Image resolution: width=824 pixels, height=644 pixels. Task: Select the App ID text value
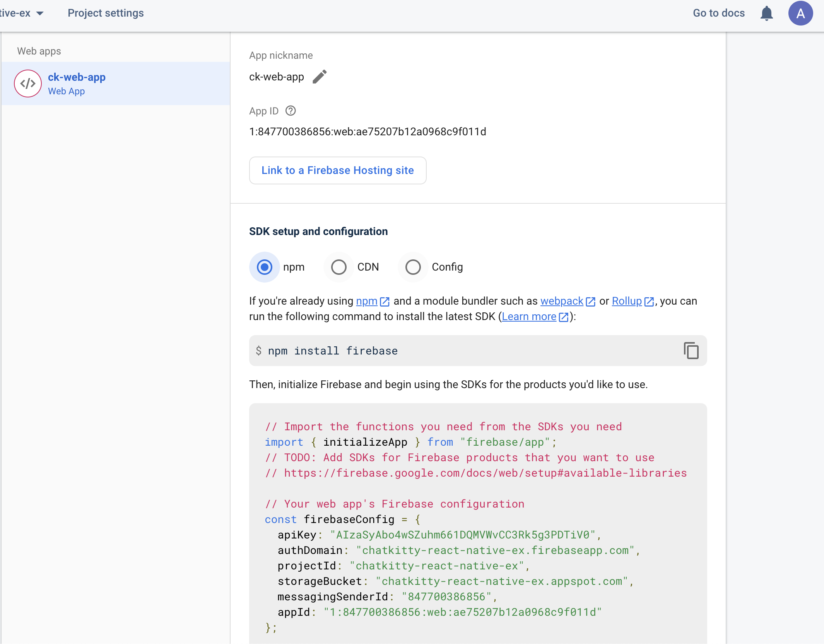pyautogui.click(x=368, y=131)
